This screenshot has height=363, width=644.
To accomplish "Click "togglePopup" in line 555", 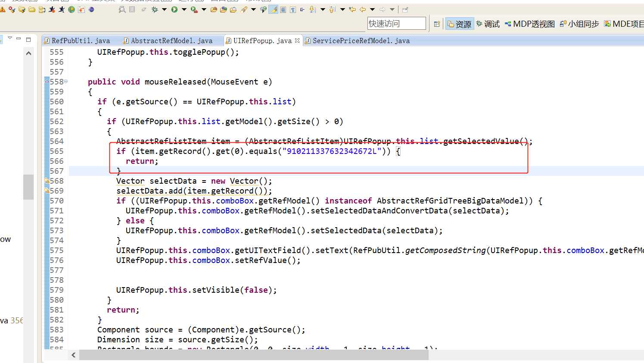I will 199,52.
